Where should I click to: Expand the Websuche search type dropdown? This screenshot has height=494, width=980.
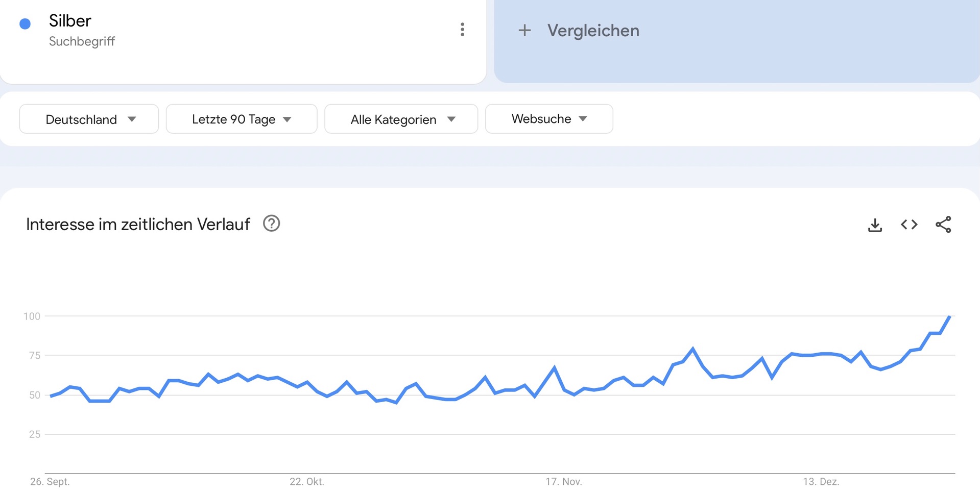click(x=549, y=119)
